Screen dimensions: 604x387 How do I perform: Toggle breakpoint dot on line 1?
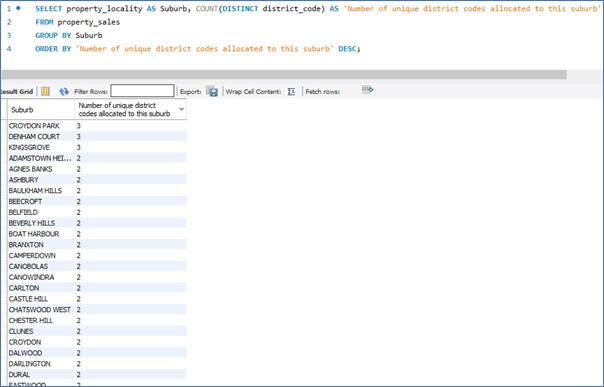pyautogui.click(x=18, y=8)
